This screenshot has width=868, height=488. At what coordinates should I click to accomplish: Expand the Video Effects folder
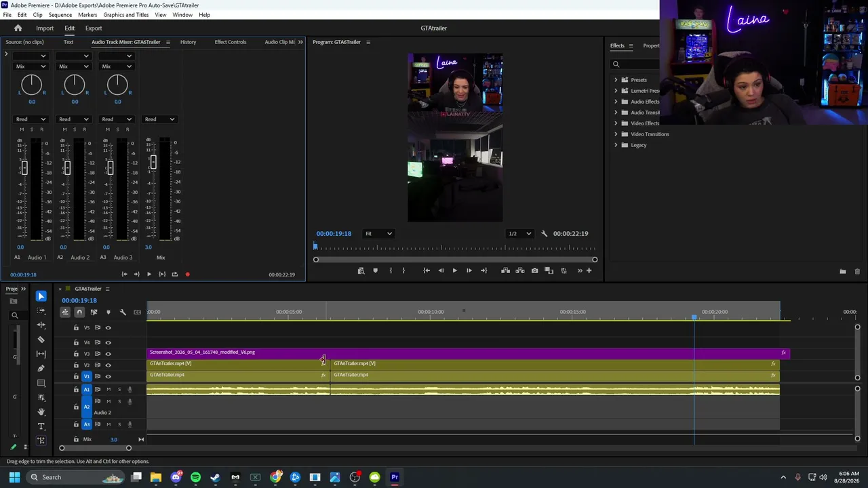click(616, 123)
